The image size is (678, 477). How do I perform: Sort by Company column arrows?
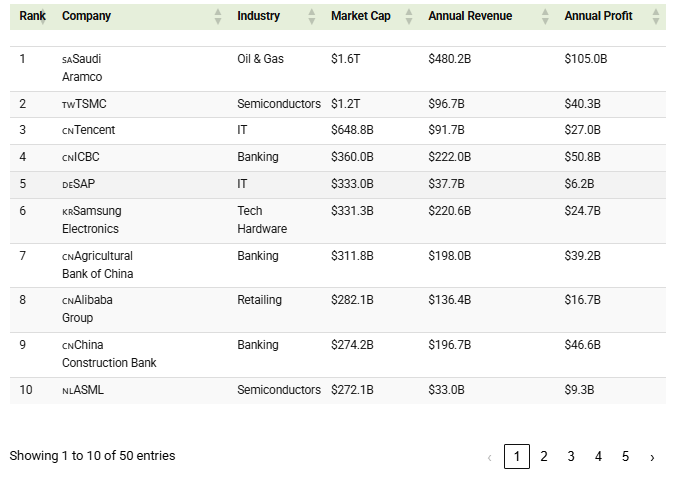point(218,16)
